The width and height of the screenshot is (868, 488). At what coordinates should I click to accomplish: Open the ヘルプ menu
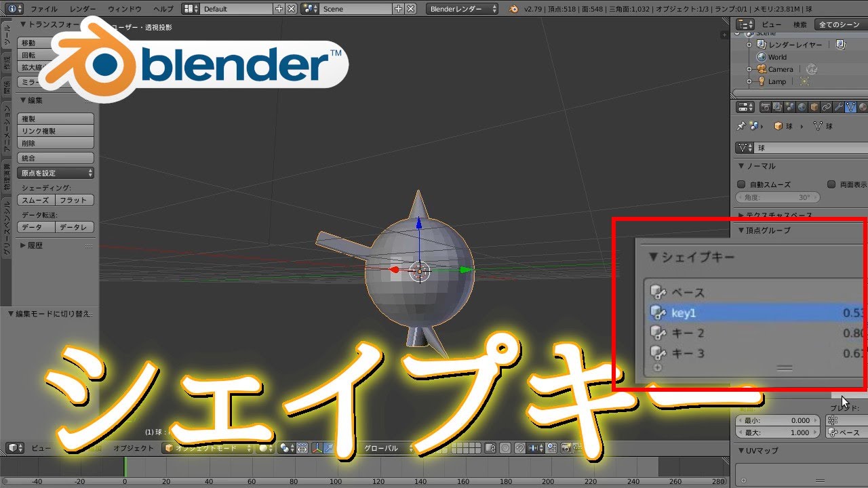pyautogui.click(x=163, y=9)
